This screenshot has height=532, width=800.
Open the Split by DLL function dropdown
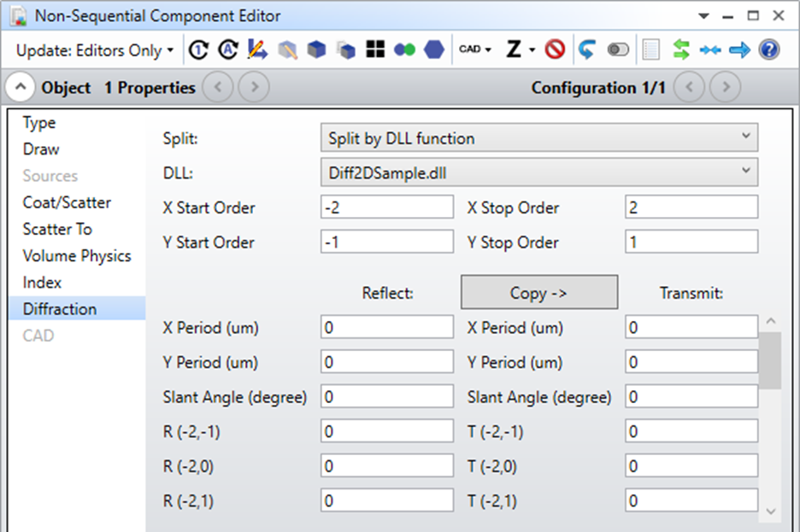tap(538, 137)
